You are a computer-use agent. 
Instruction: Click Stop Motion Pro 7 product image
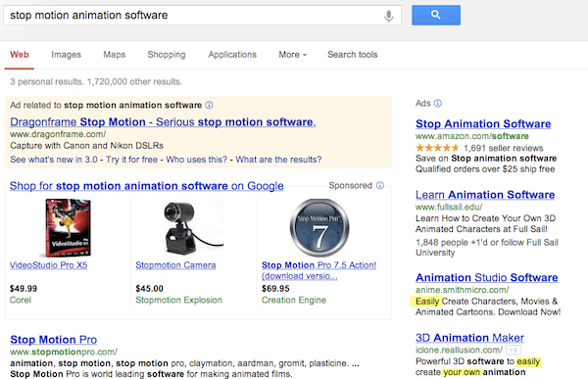[319, 227]
